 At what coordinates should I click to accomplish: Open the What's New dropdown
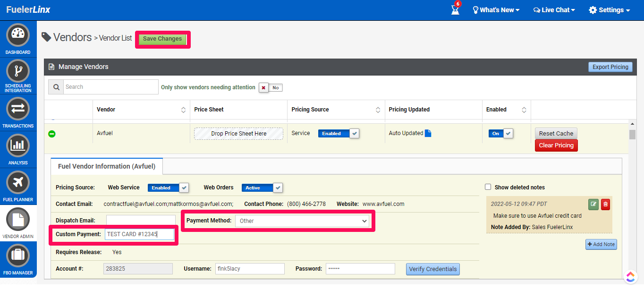point(496,10)
